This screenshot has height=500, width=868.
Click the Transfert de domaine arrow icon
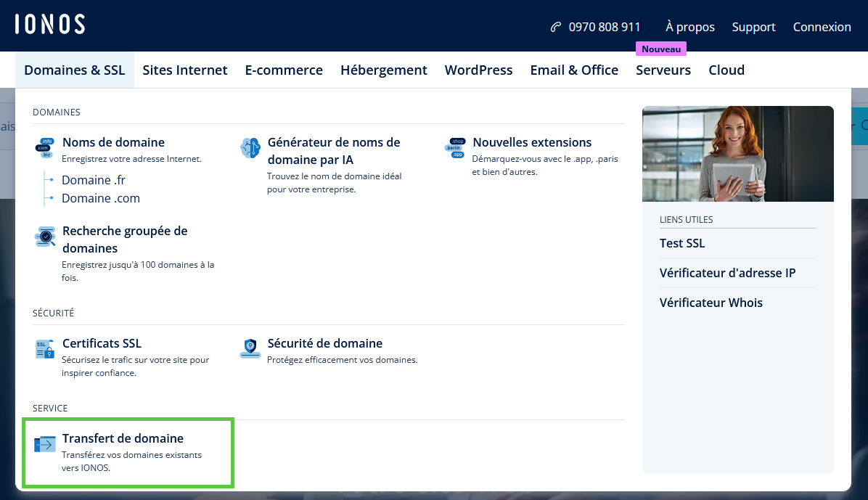(45, 444)
